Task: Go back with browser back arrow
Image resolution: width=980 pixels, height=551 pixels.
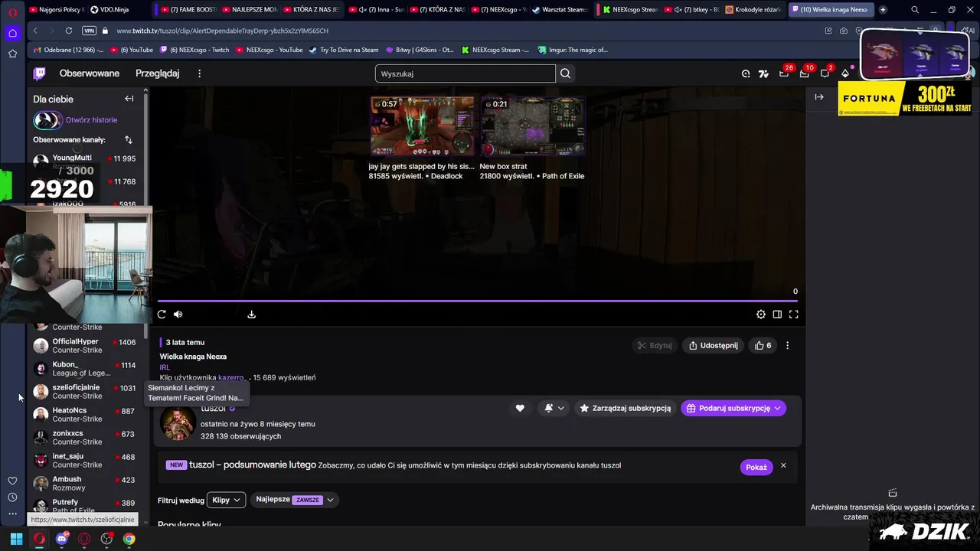Action: coord(35,31)
